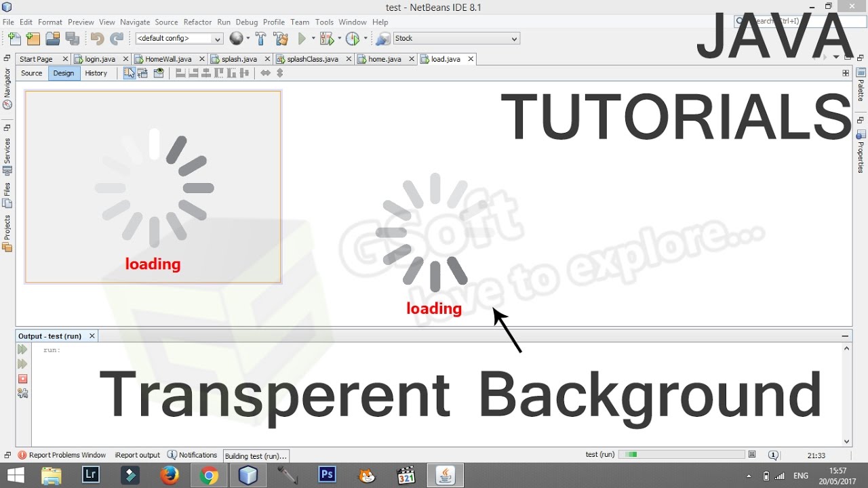Switch to Source view
Image resolution: width=868 pixels, height=488 pixels.
31,73
